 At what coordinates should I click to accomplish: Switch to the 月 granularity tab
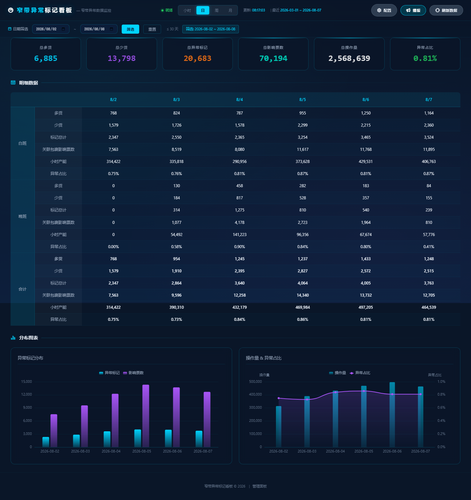point(230,10)
